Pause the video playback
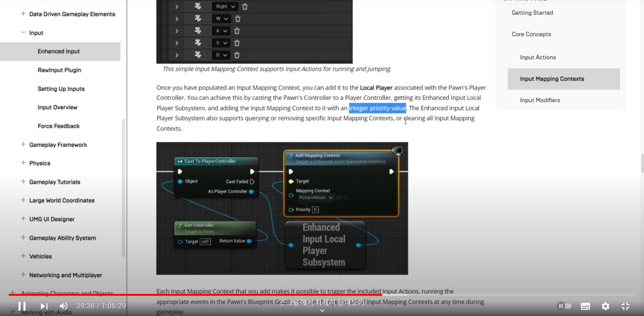 click(x=22, y=306)
